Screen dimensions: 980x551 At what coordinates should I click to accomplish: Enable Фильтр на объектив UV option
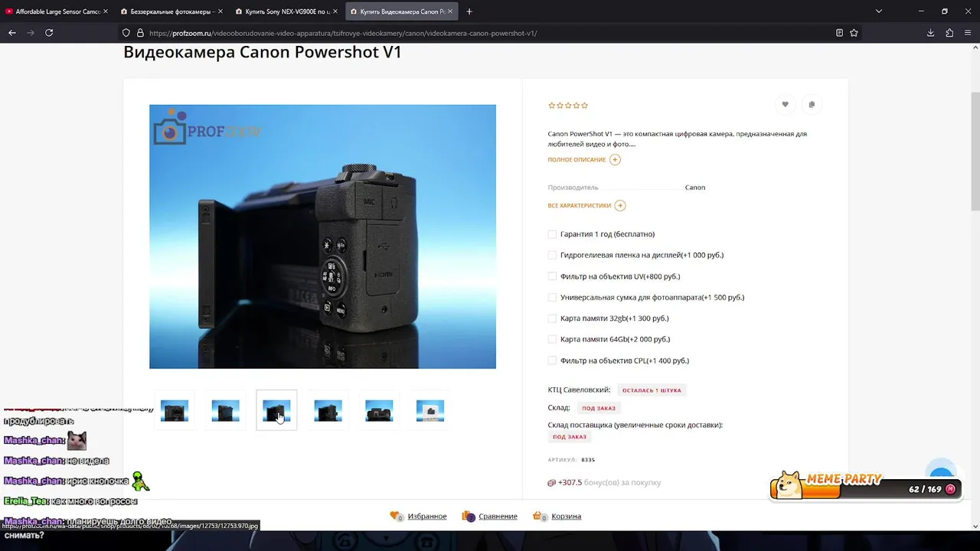click(x=552, y=276)
